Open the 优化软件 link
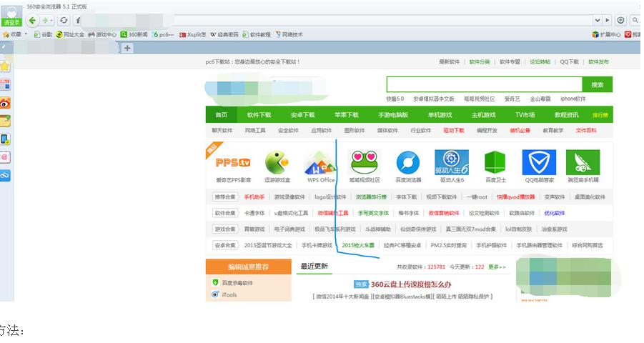The image size is (644, 343). (555, 213)
